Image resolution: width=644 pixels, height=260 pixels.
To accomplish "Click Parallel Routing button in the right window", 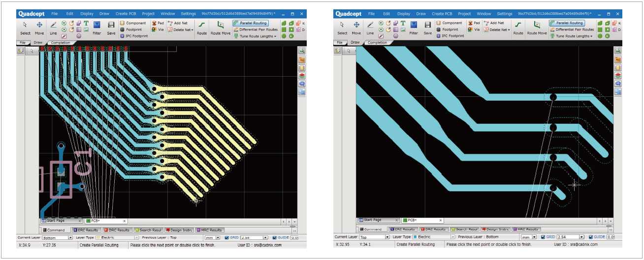I will click(566, 23).
